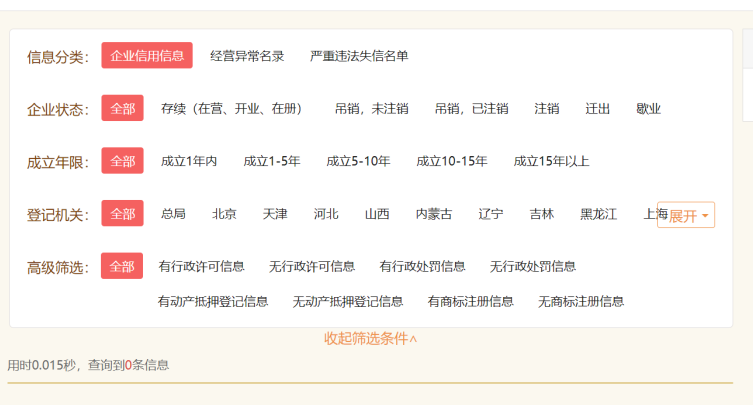Filter by 有行政处罚信息

(x=422, y=266)
